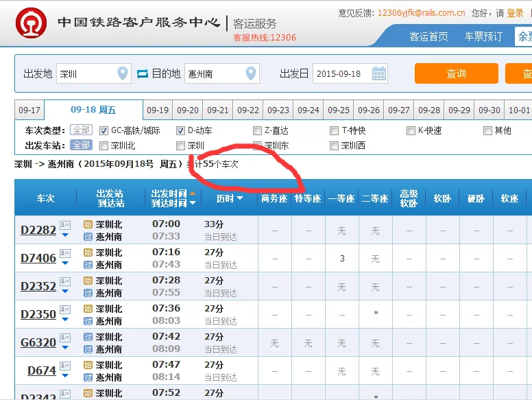Select the 09-30 date tab
Viewport: 532px width, 400px height.
tap(489, 110)
